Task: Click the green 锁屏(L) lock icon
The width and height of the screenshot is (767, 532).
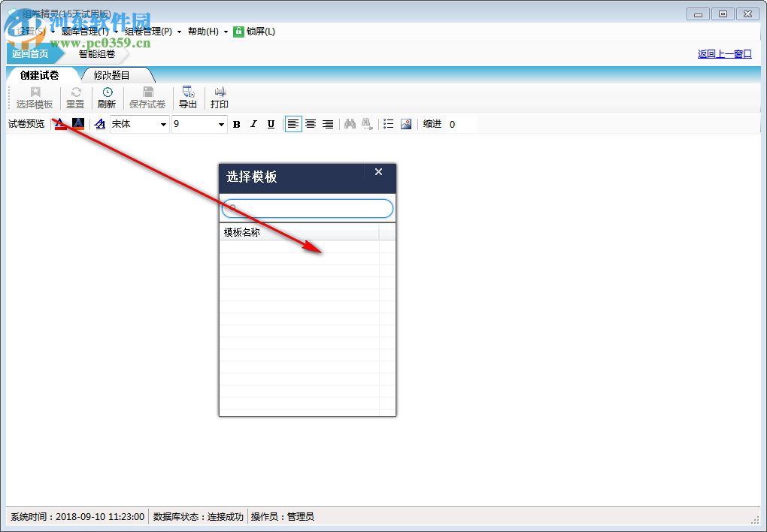Action: point(238,32)
